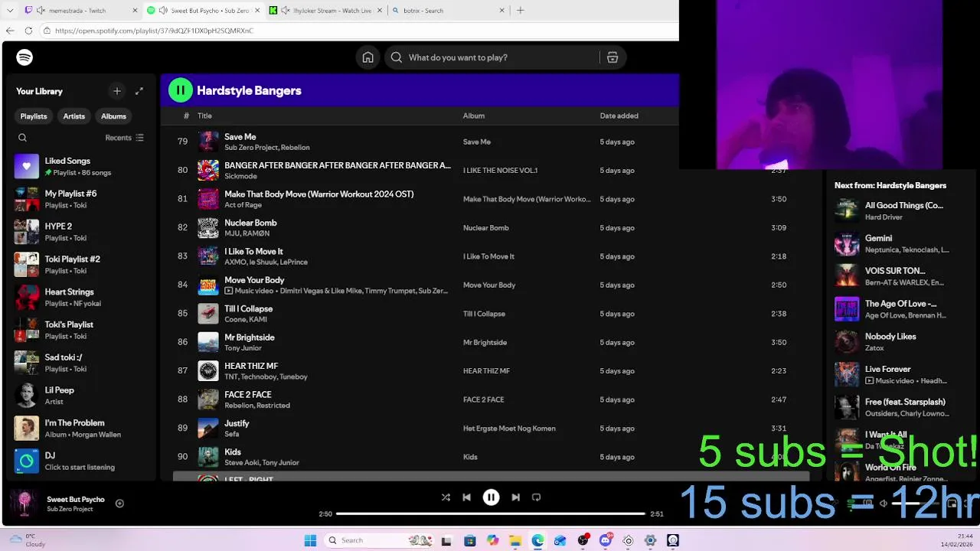Viewport: 980px width, 551px height.
Task: Click the Save Me track title
Action: point(240,137)
